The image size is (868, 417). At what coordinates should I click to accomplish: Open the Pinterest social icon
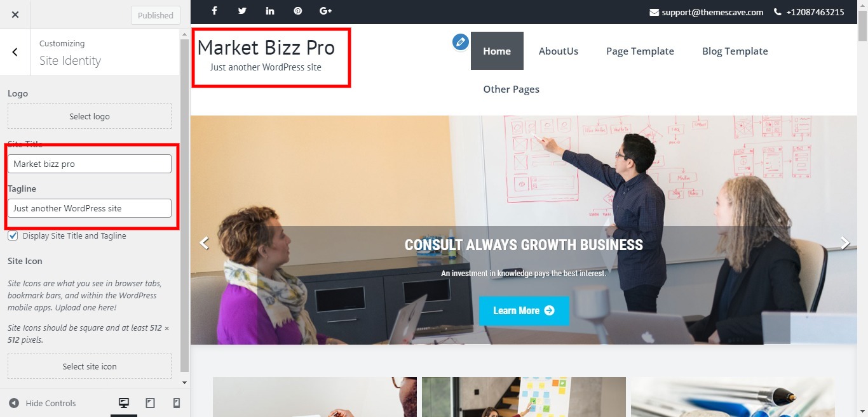pyautogui.click(x=298, y=11)
